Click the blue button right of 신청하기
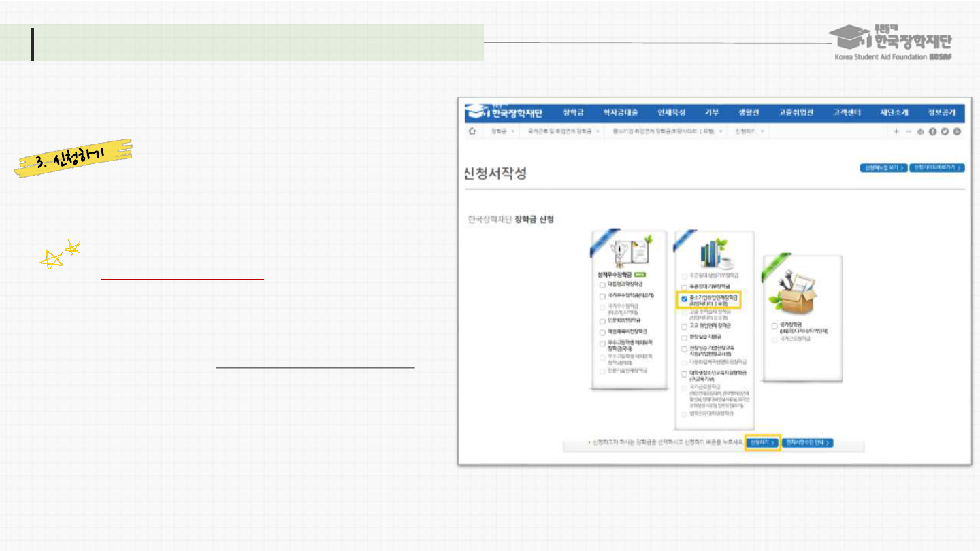Viewport: 980px width, 551px height. coord(808,442)
